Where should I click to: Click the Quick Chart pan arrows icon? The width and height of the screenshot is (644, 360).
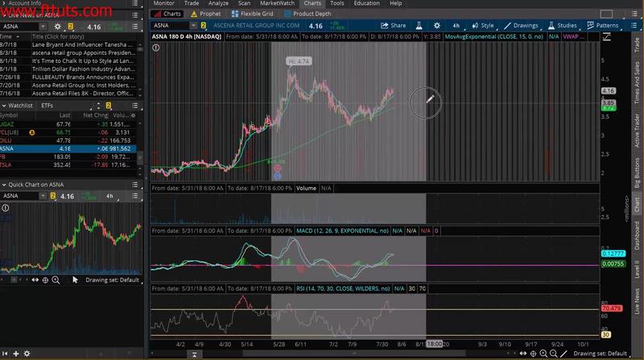tap(35, 279)
